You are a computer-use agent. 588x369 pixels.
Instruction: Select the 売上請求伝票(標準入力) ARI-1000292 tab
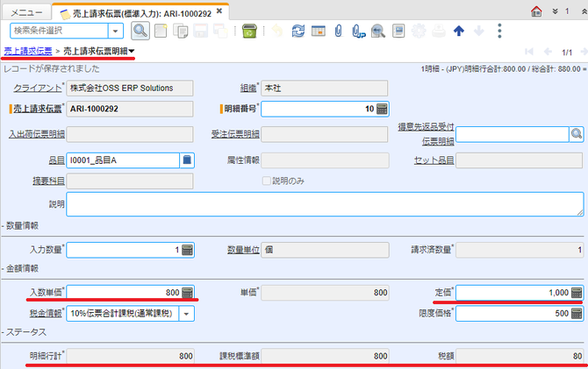(142, 13)
